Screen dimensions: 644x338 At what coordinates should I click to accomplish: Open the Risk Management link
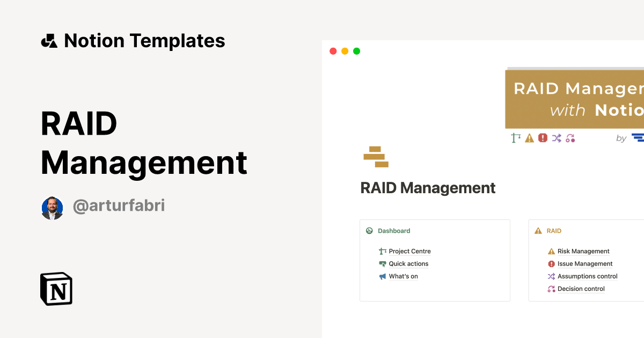click(x=583, y=251)
